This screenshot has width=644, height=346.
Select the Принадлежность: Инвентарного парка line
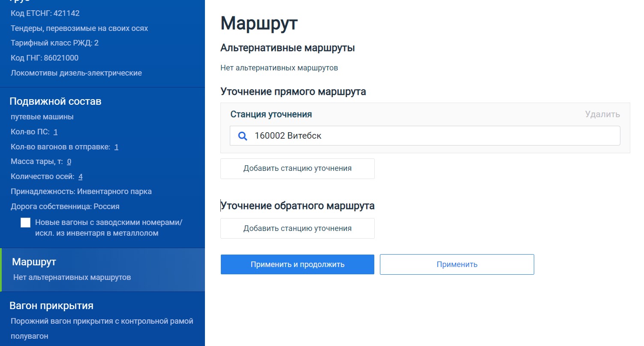[81, 191]
